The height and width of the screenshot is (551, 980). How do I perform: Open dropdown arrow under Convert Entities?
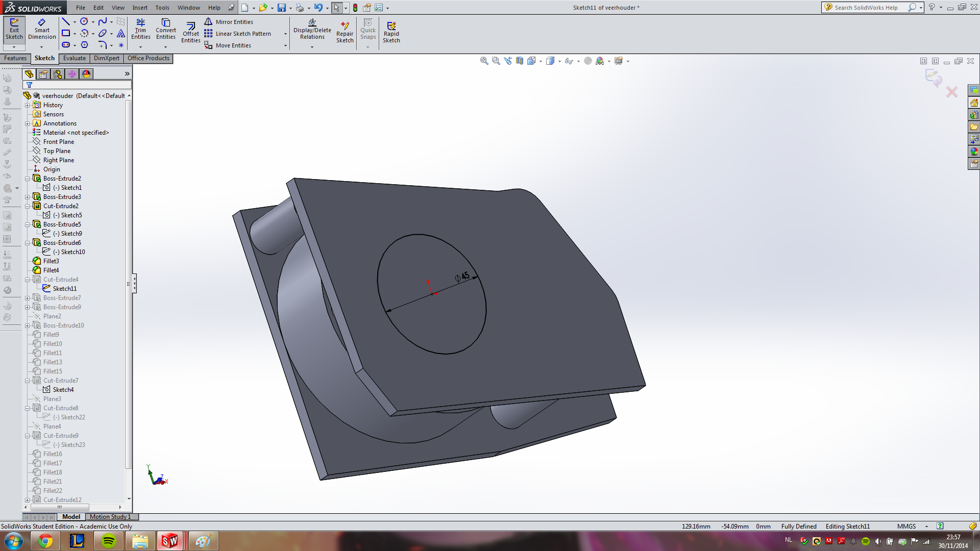[165, 47]
